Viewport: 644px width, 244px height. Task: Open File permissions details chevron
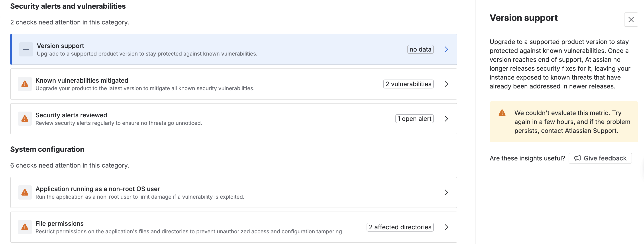pyautogui.click(x=446, y=227)
